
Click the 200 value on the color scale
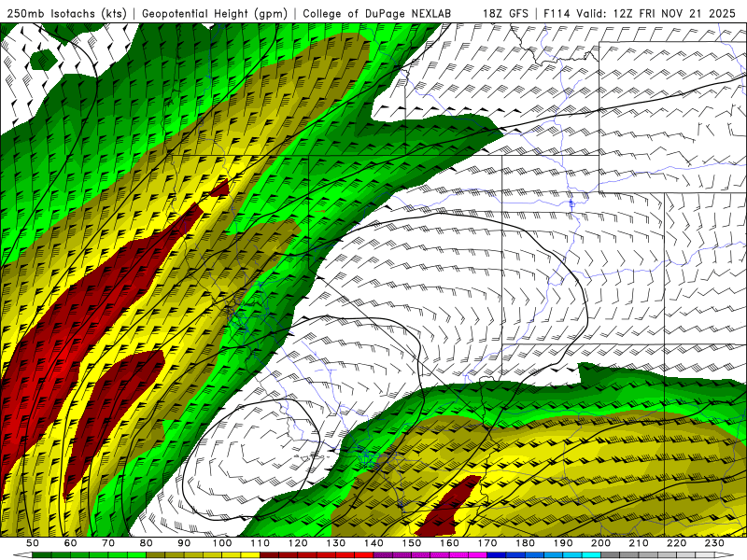coord(601,543)
